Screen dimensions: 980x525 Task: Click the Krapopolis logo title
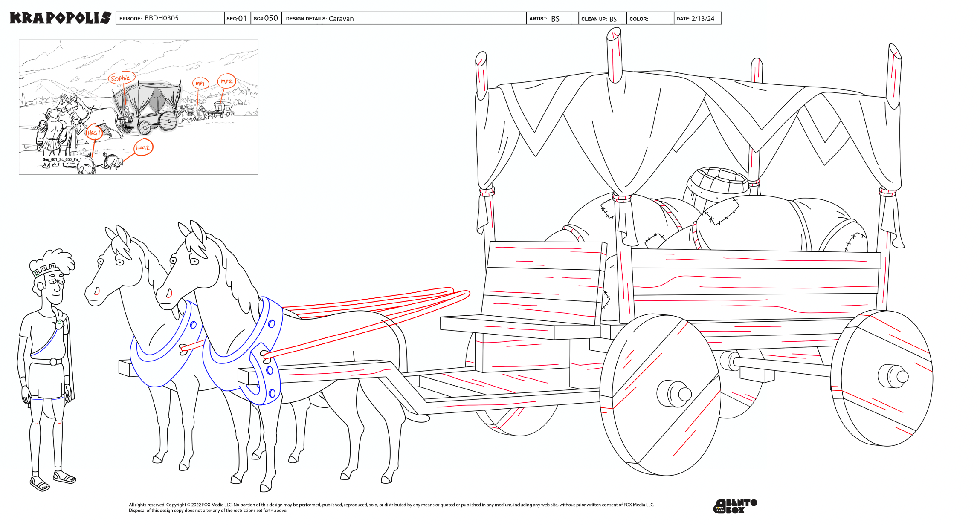(60, 18)
